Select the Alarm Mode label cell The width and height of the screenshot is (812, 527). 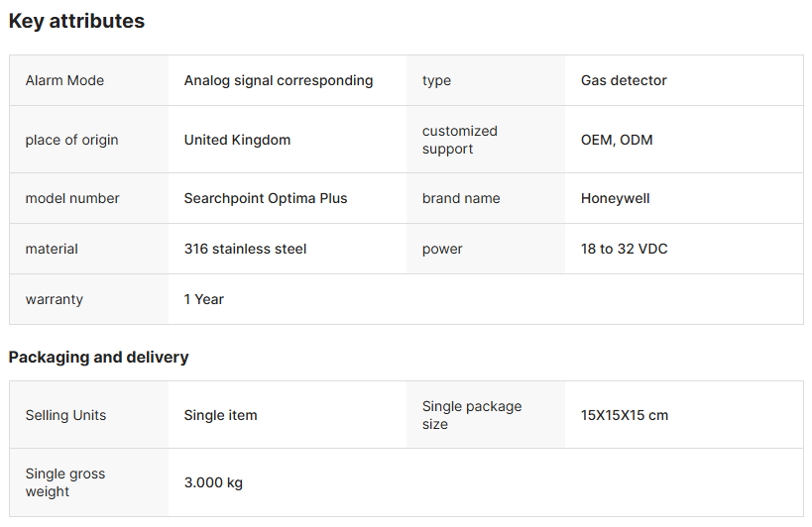[x=64, y=80]
